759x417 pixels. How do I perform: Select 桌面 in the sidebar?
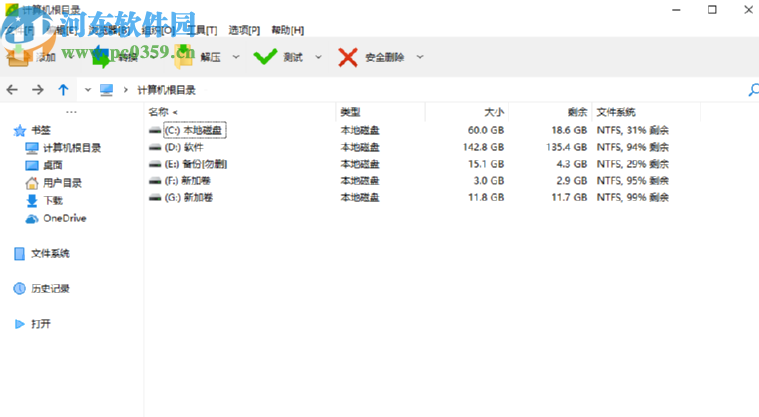[53, 165]
